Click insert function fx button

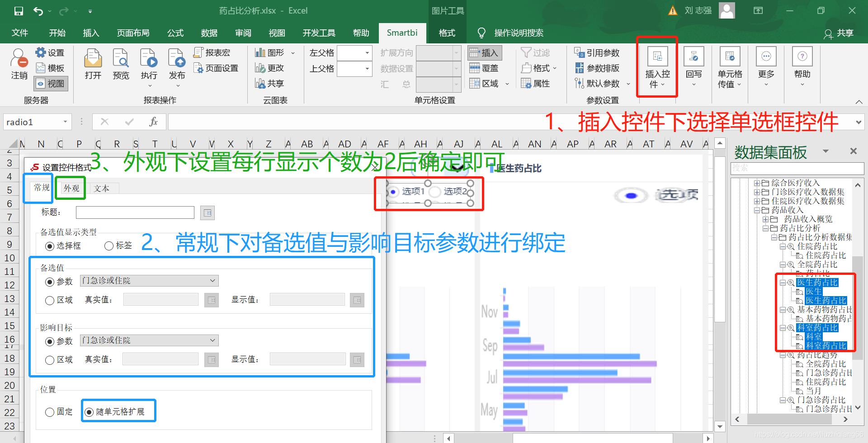point(153,122)
